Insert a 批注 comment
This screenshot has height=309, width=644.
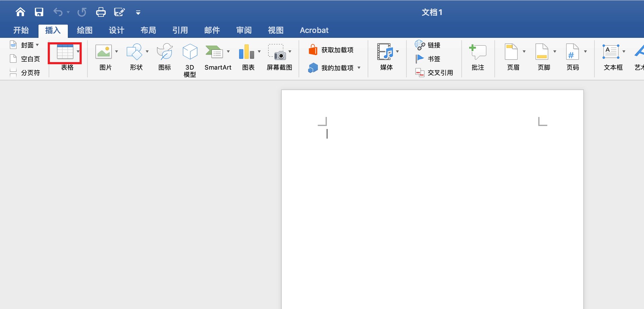click(478, 57)
